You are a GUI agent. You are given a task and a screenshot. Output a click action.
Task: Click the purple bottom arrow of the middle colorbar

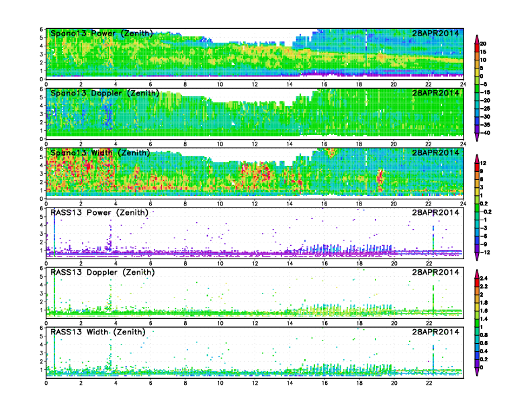point(477,257)
